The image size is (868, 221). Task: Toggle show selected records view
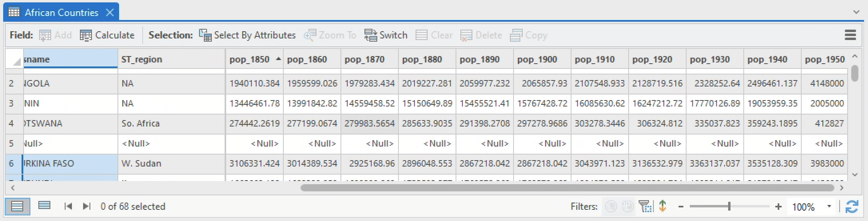44,206
